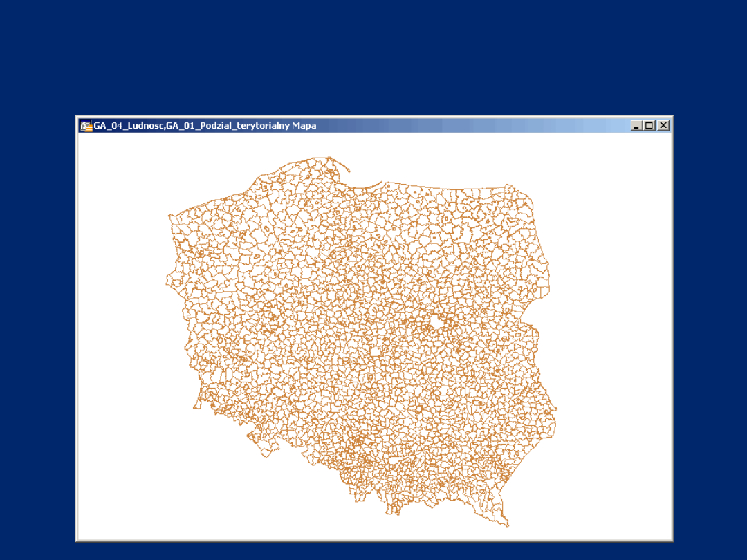Click the southwestern corner of Poland map
The height and width of the screenshot is (560, 747).
click(x=195, y=407)
